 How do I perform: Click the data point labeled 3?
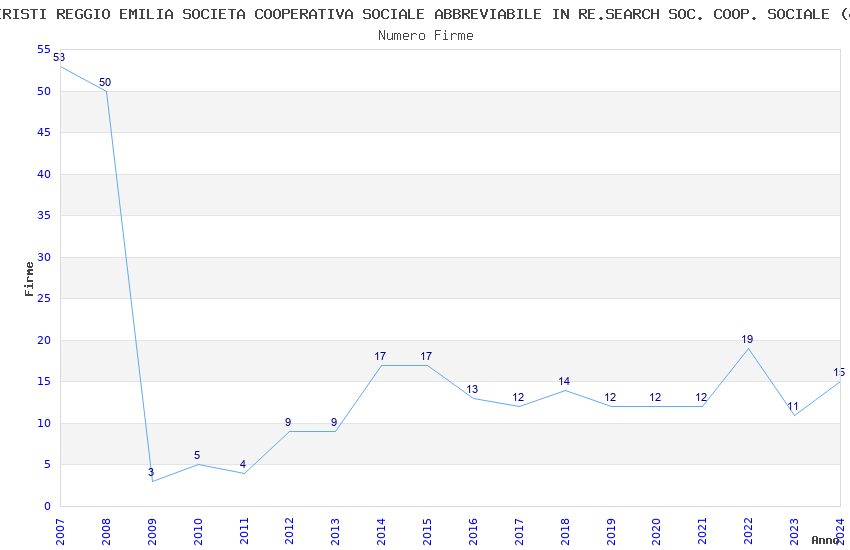click(152, 481)
